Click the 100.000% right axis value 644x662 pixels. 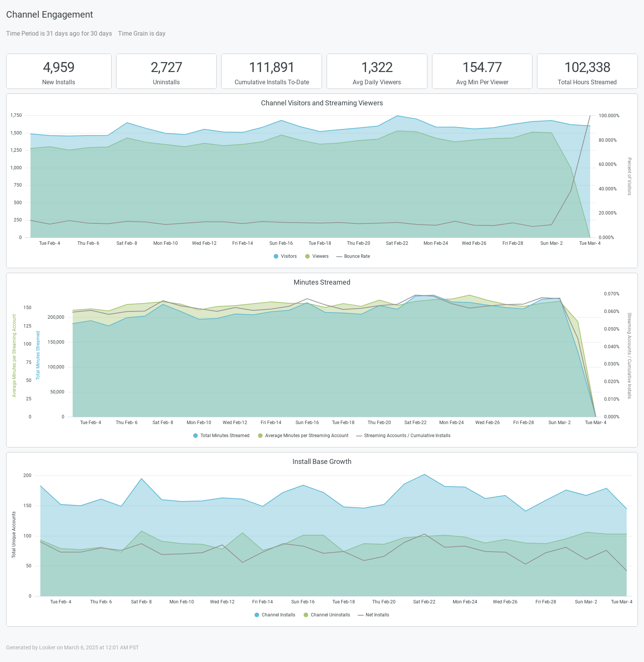(609, 116)
